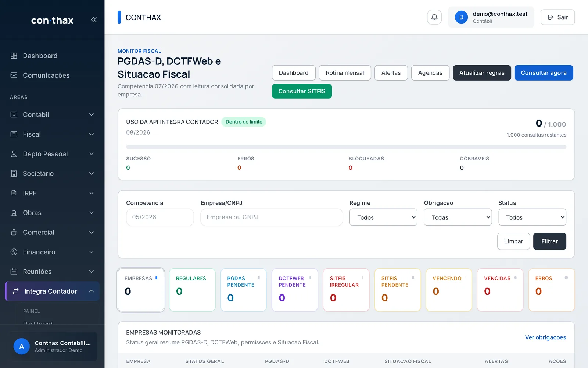Click Consultar SITFIS button

302,91
